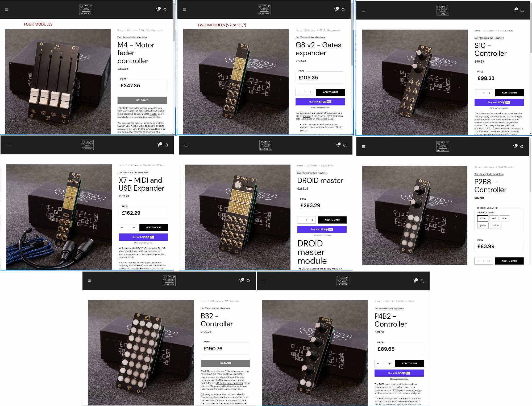Image resolution: width=532 pixels, height=406 pixels.
Task: Buy X7 expander with Shop Pay
Action: click(x=143, y=237)
